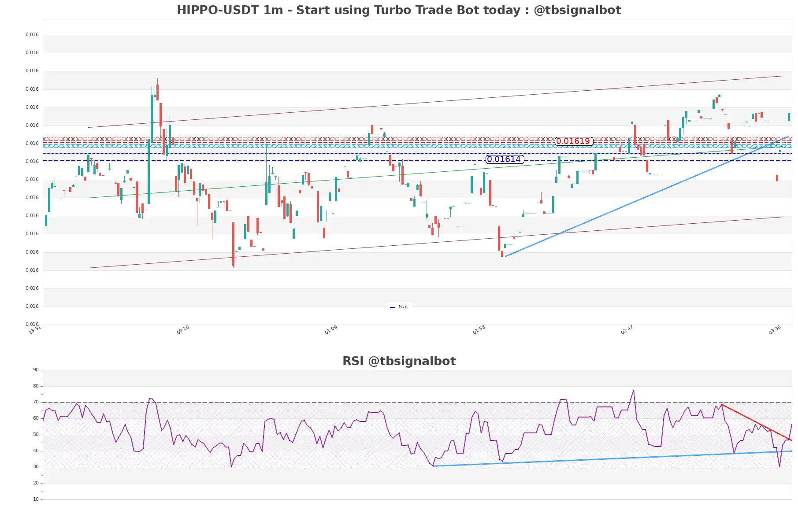Screen dimensions: 798x532
Task: Click the 03:36 time axis label
Action: click(775, 330)
